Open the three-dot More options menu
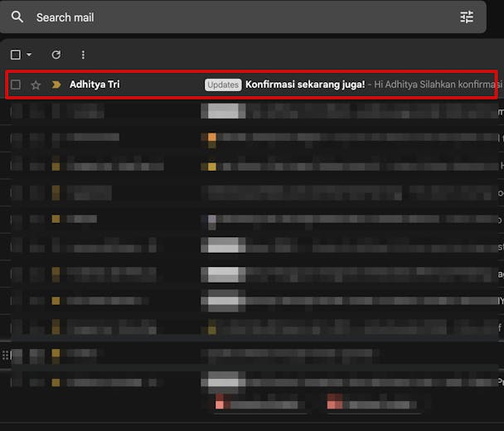 tap(83, 55)
